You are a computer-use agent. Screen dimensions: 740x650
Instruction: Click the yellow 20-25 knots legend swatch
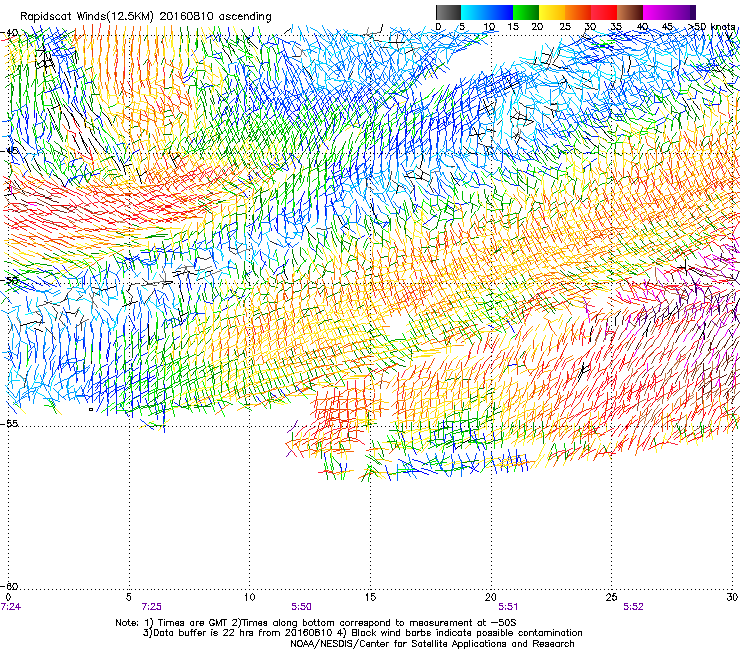coord(552,12)
